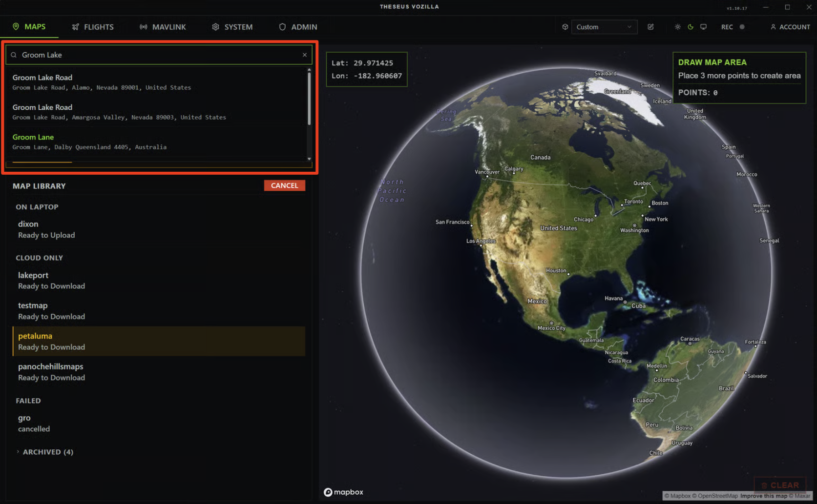Click the cube icon beside Custom dropdown
Viewport: 817px width, 504px height.
click(x=565, y=27)
